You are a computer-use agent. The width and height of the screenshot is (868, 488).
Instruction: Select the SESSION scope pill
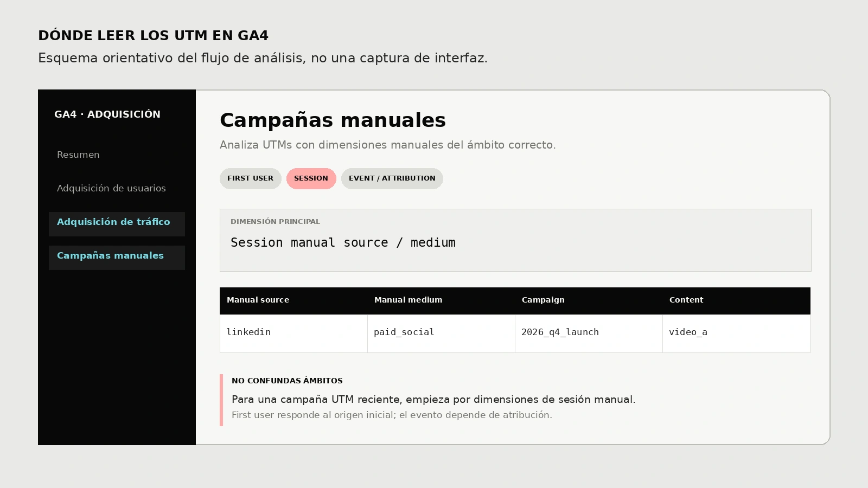point(311,178)
